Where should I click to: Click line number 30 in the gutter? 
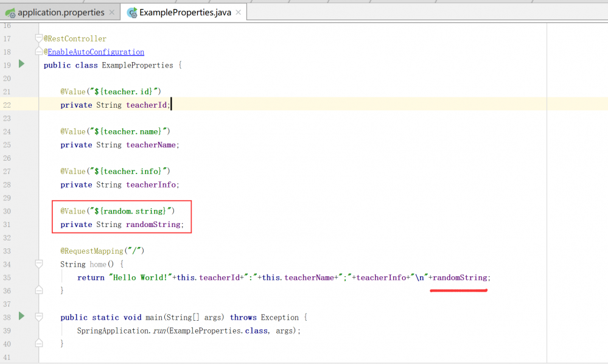pyautogui.click(x=7, y=211)
